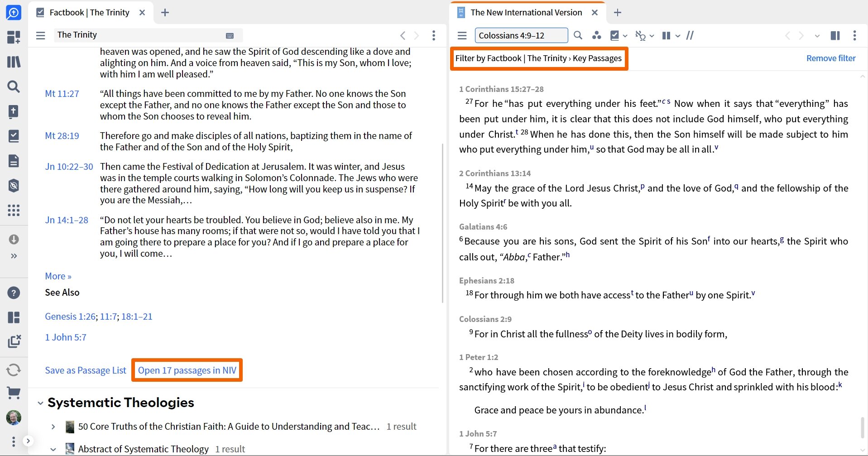This screenshot has width=868, height=456.
Task: Expand 50 Core Truths of the Christian Faith
Action: [53, 427]
